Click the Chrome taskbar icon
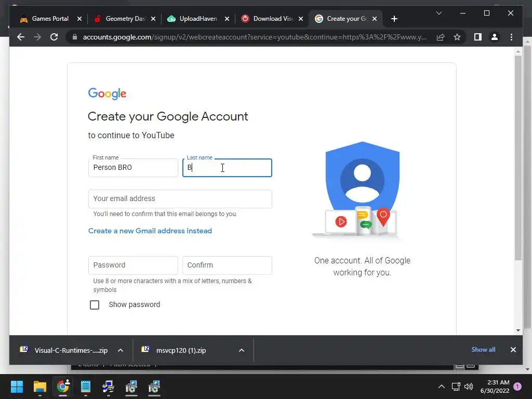The width and height of the screenshot is (532, 399). [x=63, y=387]
